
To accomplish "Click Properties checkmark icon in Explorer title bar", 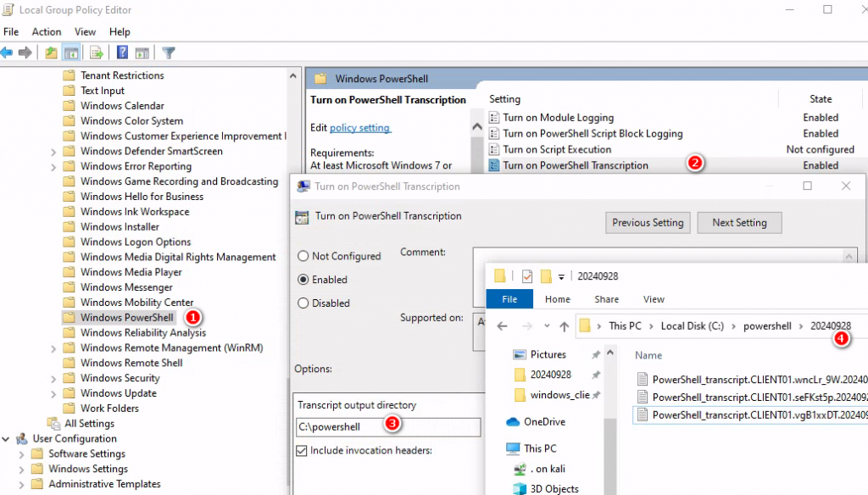I will [x=527, y=275].
